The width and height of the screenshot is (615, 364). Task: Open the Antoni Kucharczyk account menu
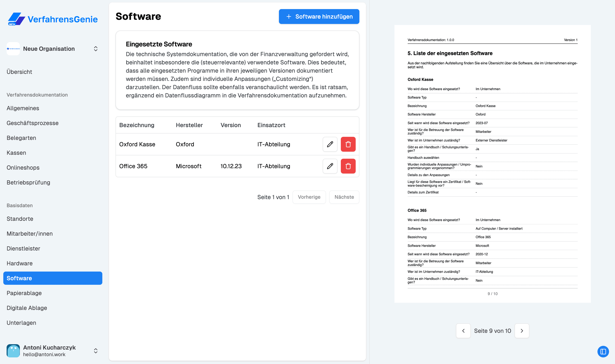(96, 351)
